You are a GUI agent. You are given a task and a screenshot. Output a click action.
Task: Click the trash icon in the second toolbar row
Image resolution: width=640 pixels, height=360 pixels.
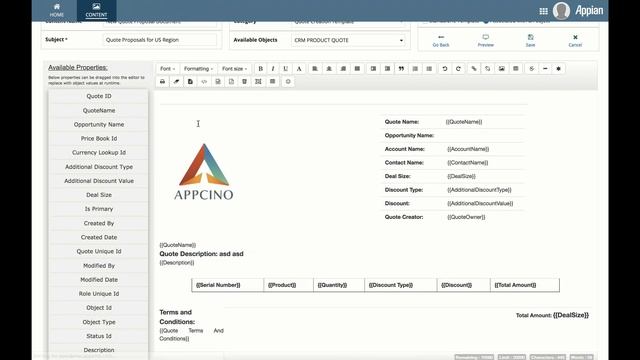[244, 81]
